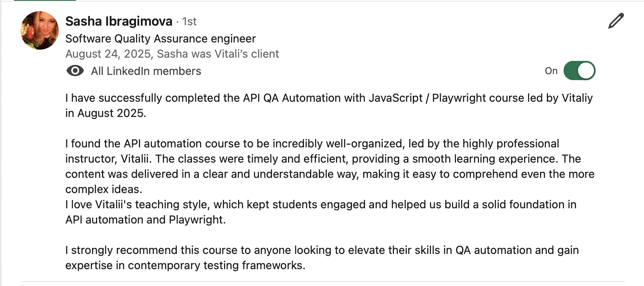Screen dimensions: 644x286
Task: Click the line starting 'I strongly recommend this course'
Action: (x=322, y=250)
